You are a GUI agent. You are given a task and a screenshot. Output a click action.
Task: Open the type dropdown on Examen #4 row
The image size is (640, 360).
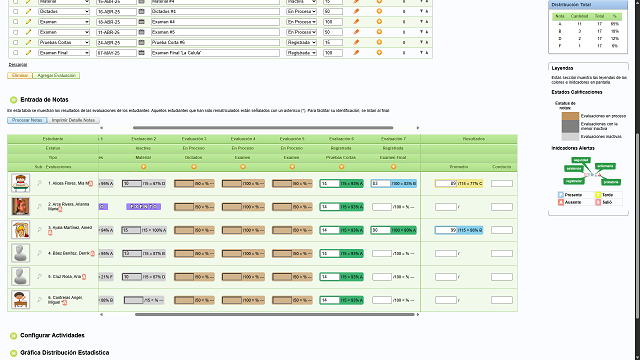(64, 22)
